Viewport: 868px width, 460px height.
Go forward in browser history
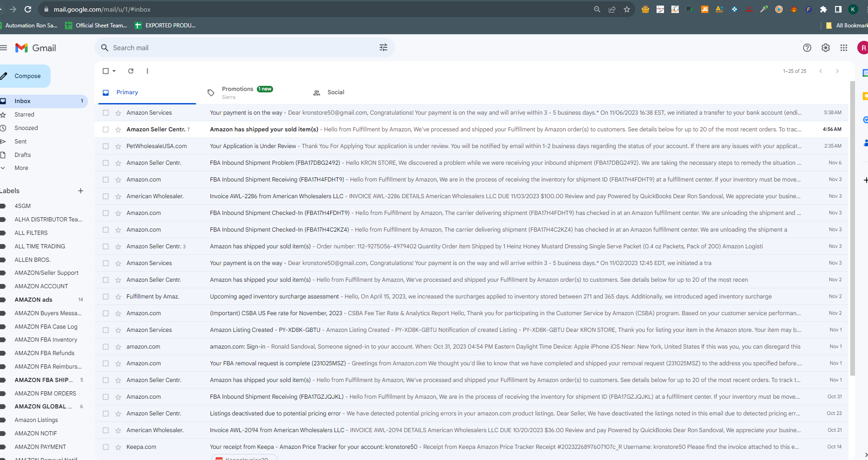tap(13, 9)
